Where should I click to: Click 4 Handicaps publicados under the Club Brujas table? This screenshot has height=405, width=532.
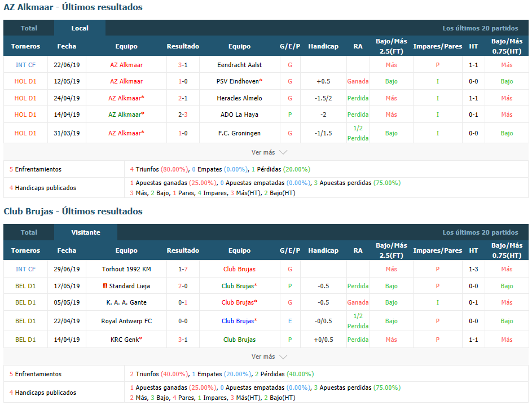(43, 393)
